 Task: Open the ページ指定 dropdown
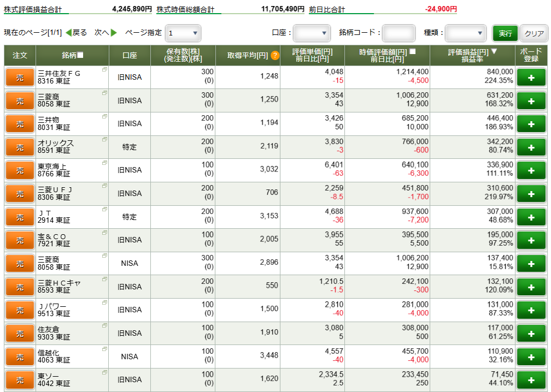pos(183,33)
